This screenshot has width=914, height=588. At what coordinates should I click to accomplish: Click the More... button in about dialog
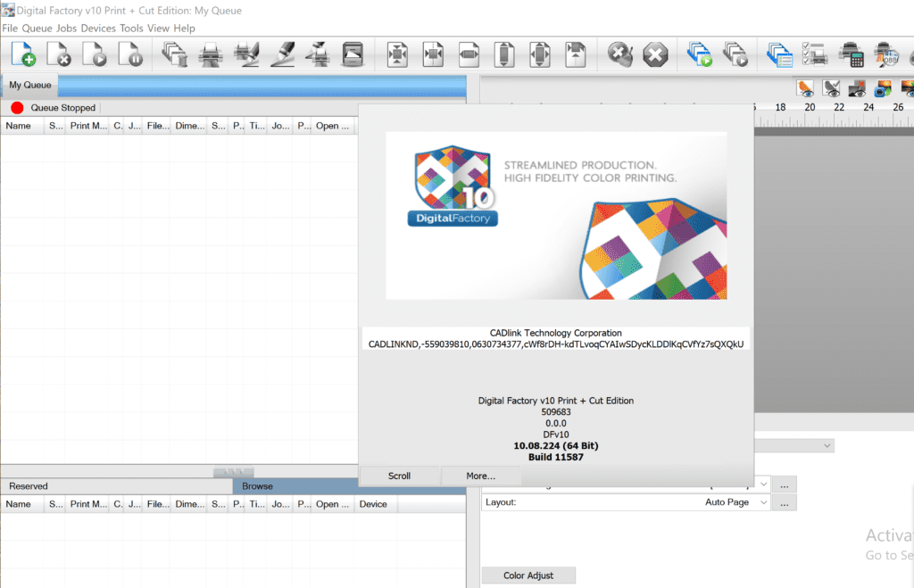click(480, 476)
